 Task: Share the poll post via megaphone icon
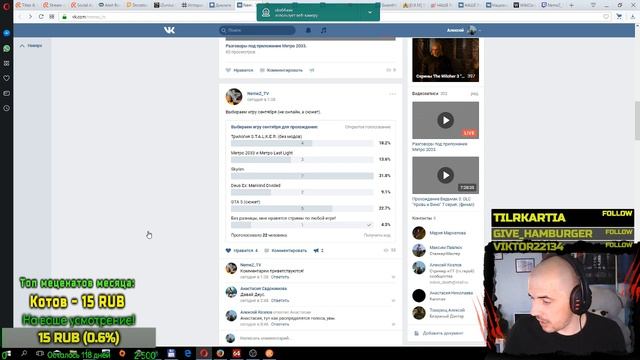click(316, 251)
